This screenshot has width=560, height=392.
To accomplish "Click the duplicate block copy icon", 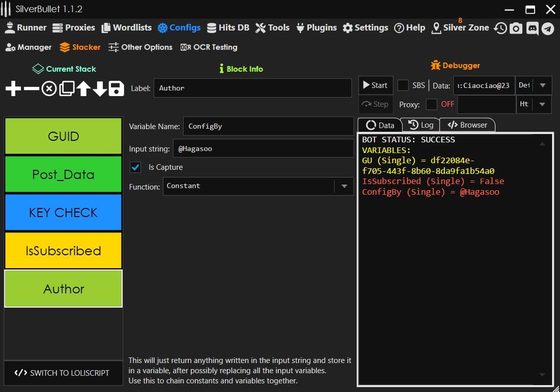I will coord(67,89).
